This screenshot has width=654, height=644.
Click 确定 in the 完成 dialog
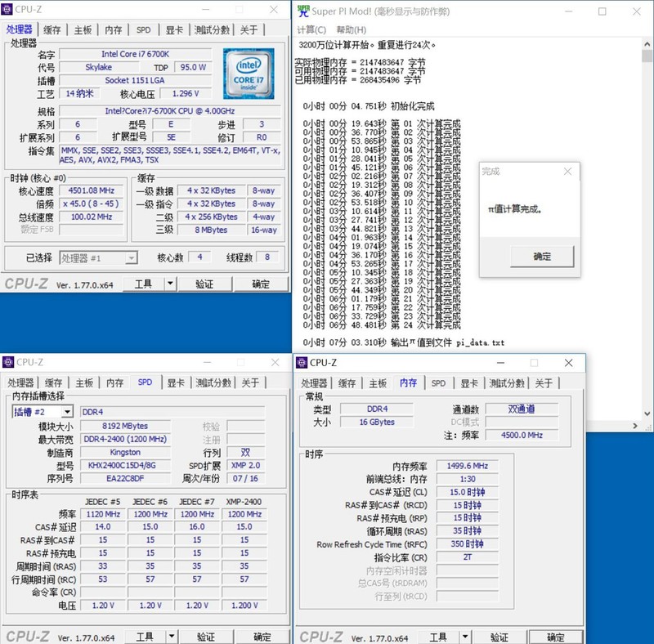(542, 257)
